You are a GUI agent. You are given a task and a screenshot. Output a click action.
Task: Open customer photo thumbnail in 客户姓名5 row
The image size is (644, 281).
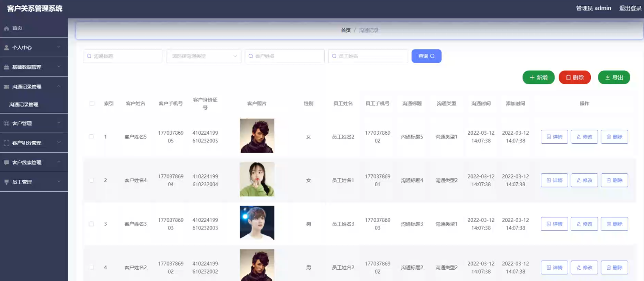click(x=257, y=136)
